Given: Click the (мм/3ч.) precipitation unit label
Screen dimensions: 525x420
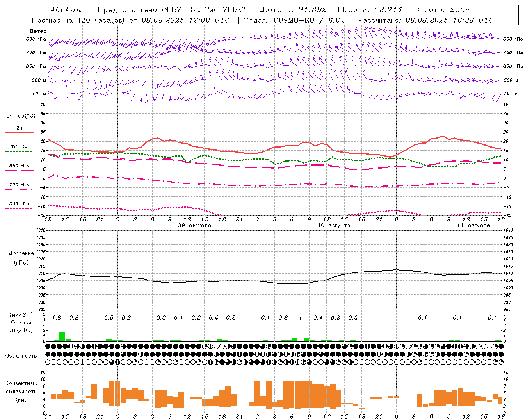Looking at the screenshot, I should [21, 315].
